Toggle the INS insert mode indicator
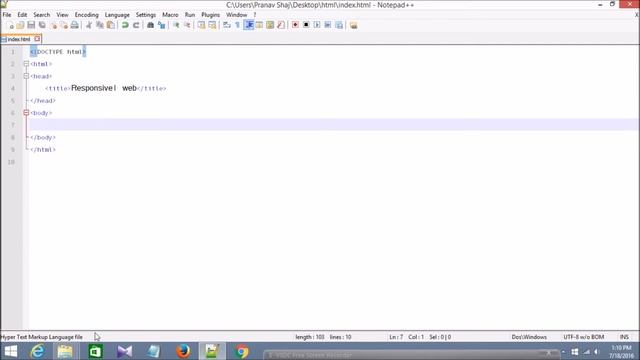This screenshot has height=360, width=640. tap(624, 337)
